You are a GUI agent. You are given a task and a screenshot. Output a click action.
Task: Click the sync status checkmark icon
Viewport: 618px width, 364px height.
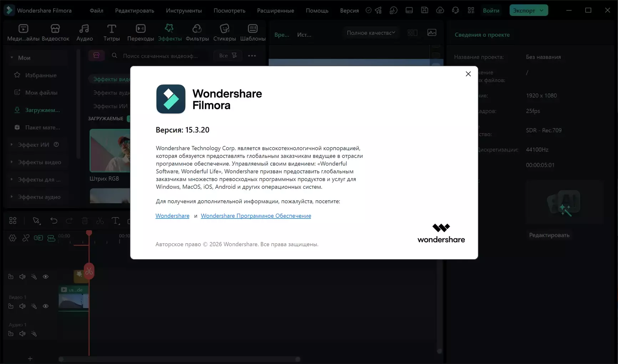point(369,10)
